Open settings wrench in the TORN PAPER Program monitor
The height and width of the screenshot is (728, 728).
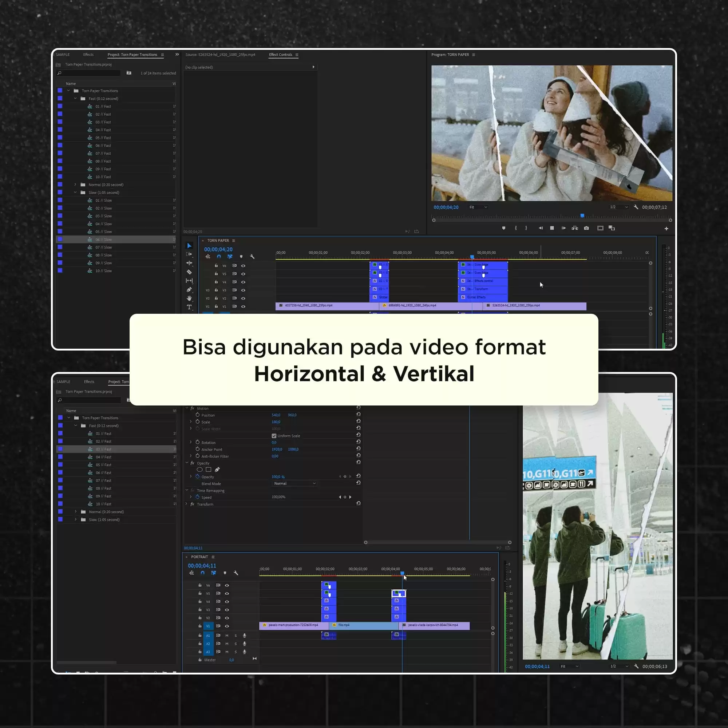coord(636,207)
